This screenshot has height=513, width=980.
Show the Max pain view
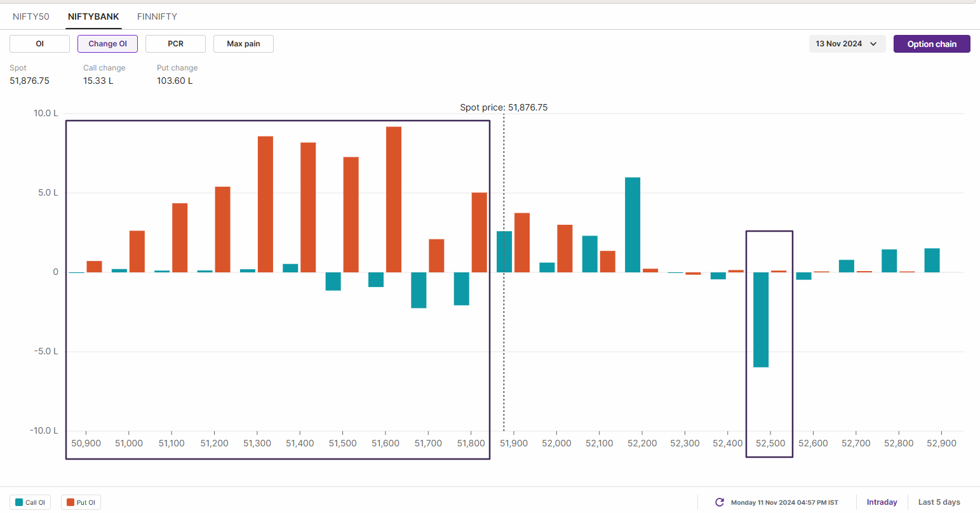coord(243,44)
